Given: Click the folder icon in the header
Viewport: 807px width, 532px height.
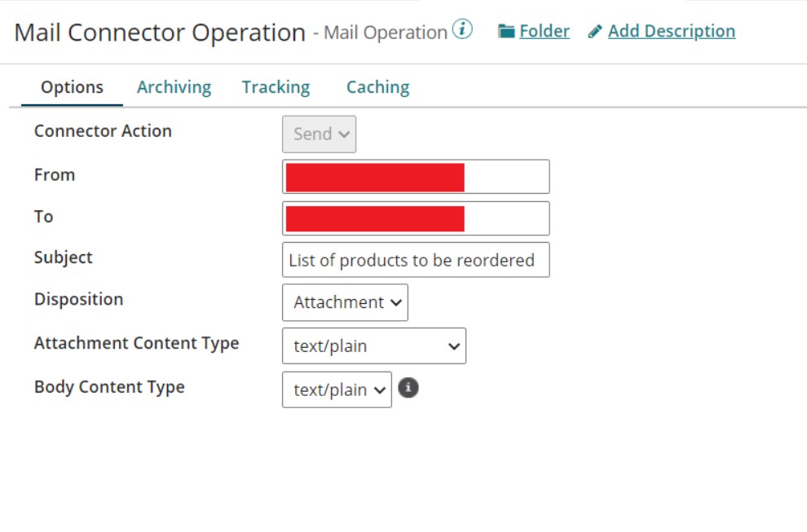Looking at the screenshot, I should tap(506, 32).
